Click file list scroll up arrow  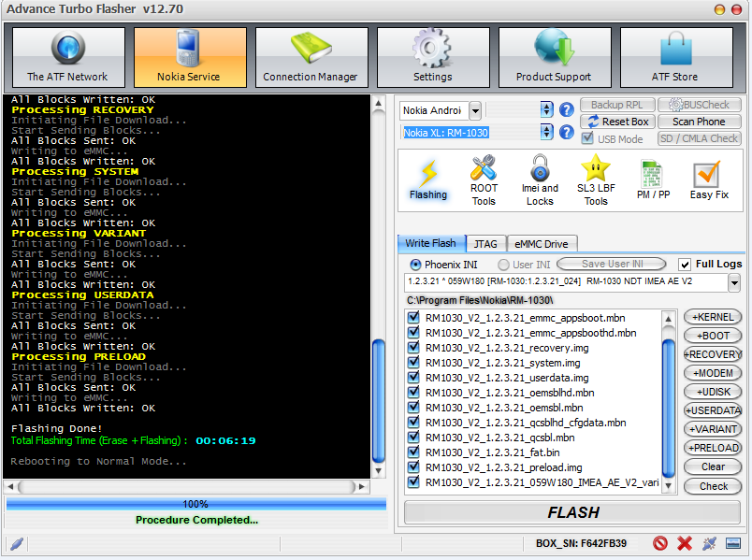coord(668,319)
